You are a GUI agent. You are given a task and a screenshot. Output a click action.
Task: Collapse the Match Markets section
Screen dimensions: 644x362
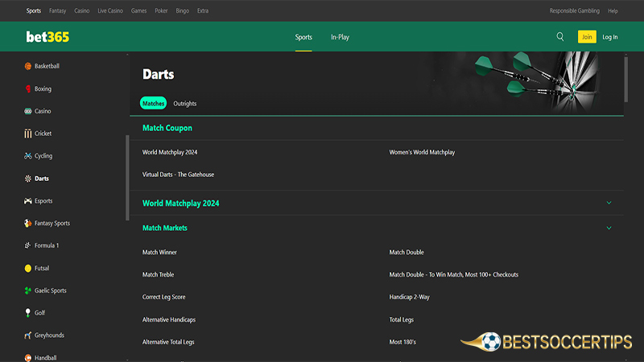pyautogui.click(x=609, y=228)
